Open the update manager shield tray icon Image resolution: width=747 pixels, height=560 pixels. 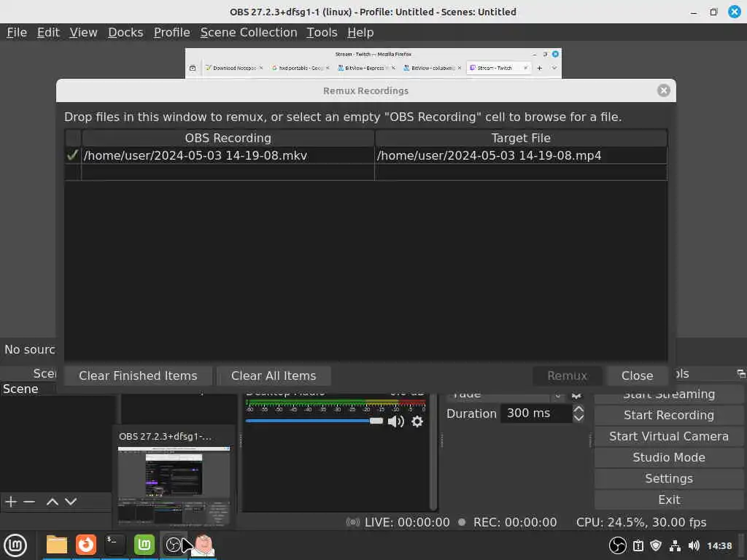tap(656, 545)
